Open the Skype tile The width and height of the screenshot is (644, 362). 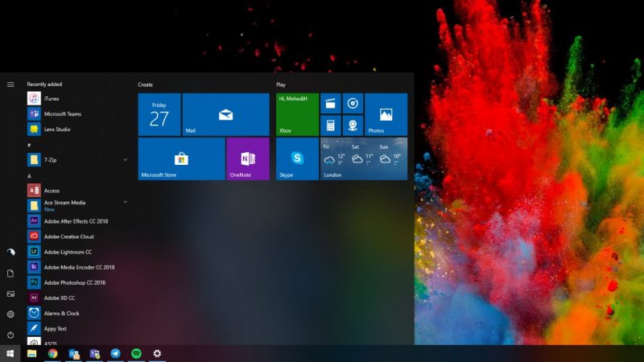297,158
